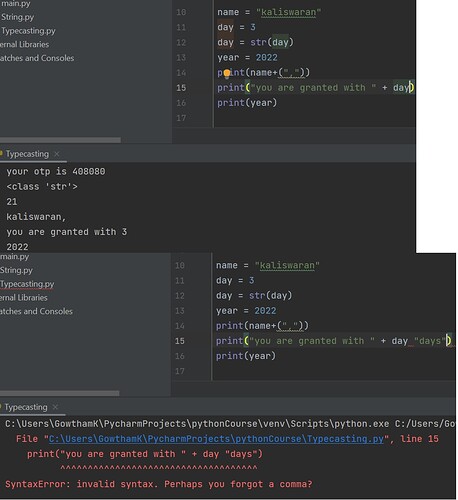The height and width of the screenshot is (500, 458).
Task: Open Typecasting.py in lower project tree
Action: 27,284
